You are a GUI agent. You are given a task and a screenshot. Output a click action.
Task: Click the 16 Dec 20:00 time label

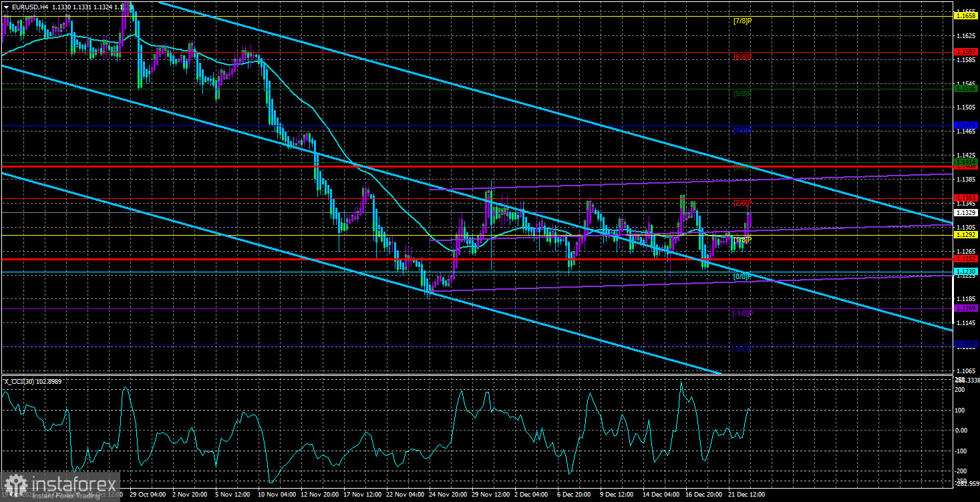(705, 495)
